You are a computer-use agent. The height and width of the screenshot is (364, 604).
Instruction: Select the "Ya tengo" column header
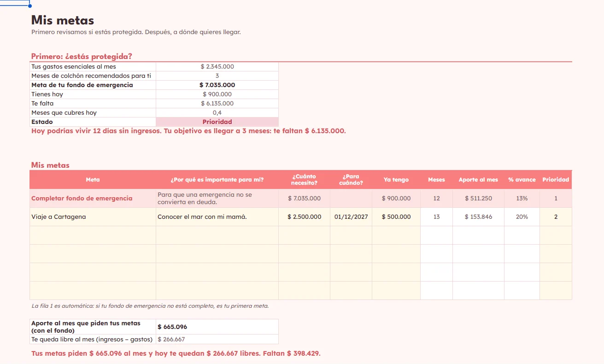pyautogui.click(x=396, y=180)
